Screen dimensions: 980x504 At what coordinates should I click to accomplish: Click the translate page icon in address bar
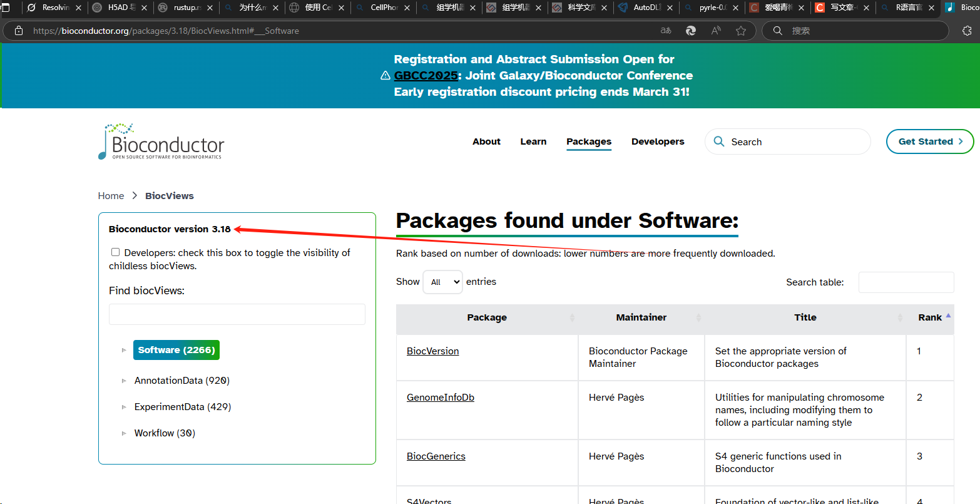pos(666,31)
